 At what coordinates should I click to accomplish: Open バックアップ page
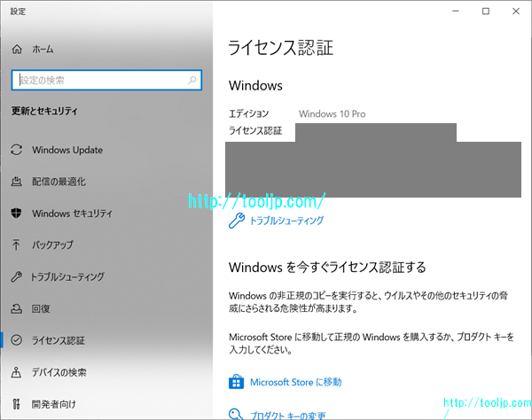[x=52, y=245]
